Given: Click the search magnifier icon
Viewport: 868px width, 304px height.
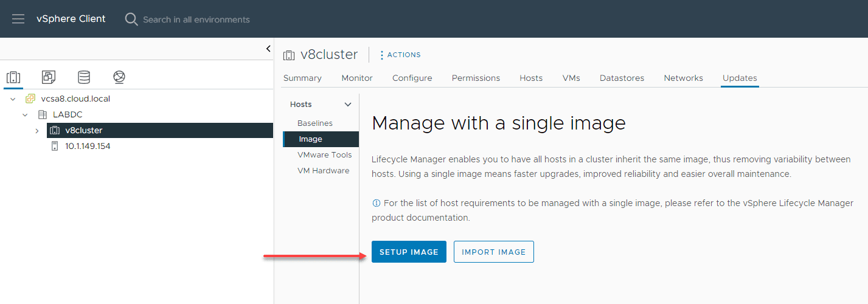Looking at the screenshot, I should (x=131, y=19).
